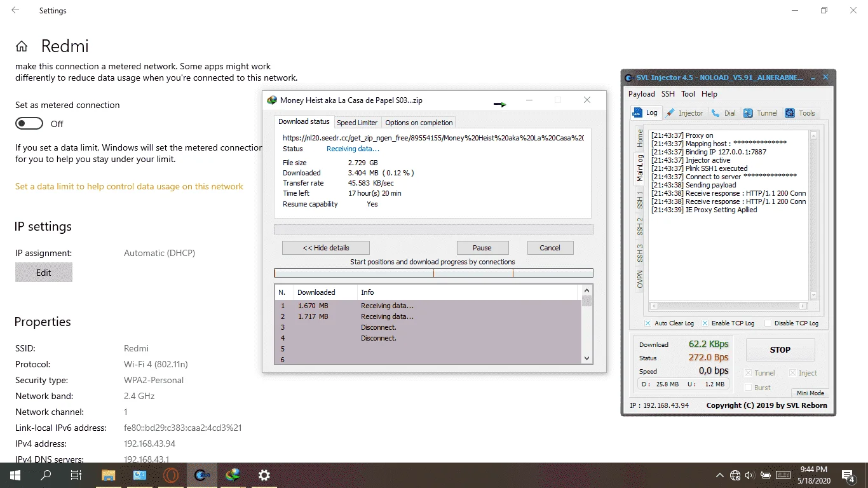Switch to Options on completion tab
This screenshot has width=868, height=488.
(x=419, y=123)
